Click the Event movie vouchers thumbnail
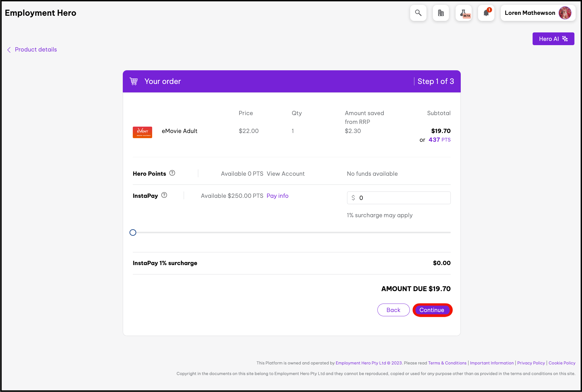 (x=142, y=132)
